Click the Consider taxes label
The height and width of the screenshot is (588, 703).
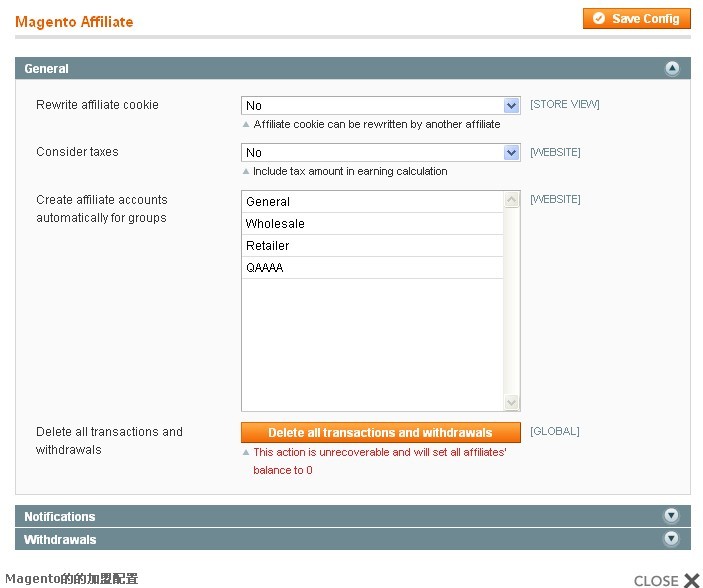(77, 152)
